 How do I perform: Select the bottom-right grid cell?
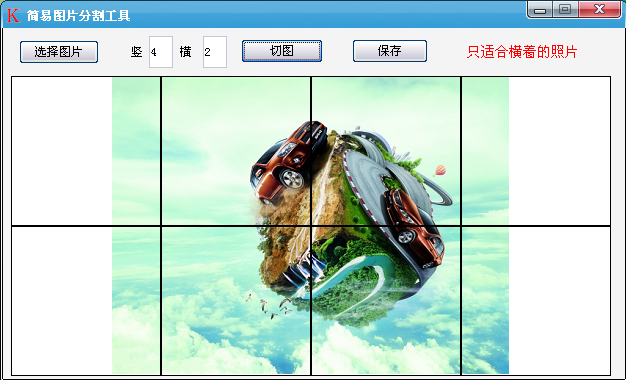click(536, 301)
